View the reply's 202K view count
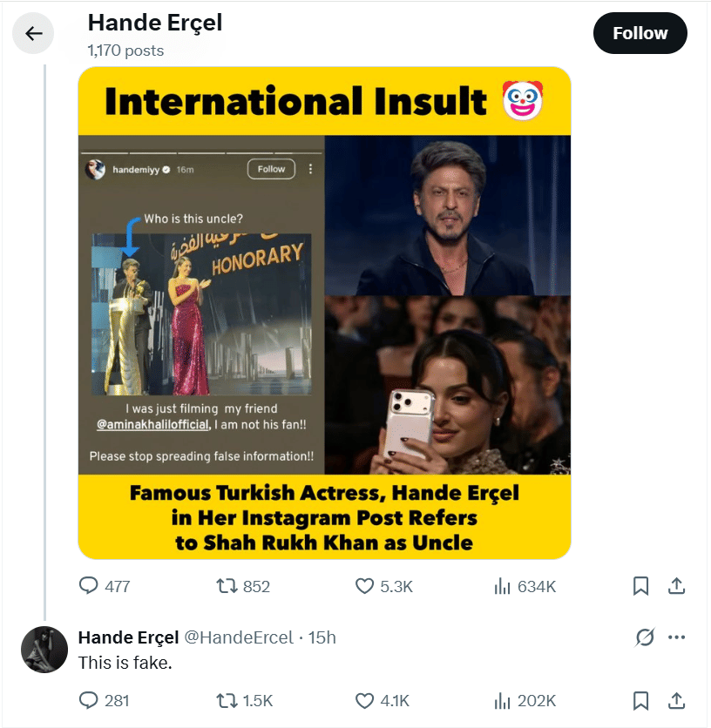The width and height of the screenshot is (711, 728). pyautogui.click(x=525, y=700)
